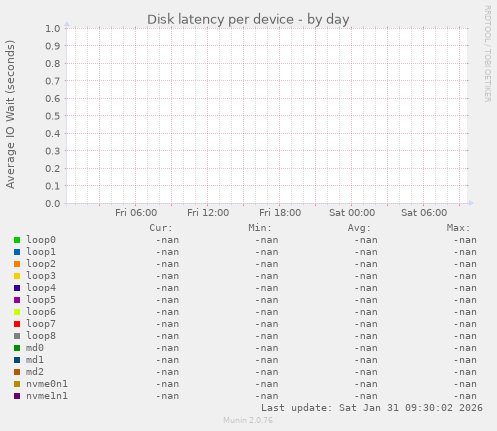497x431 pixels.
Task: Click the loop7 Max value -nan
Action: [465, 324]
